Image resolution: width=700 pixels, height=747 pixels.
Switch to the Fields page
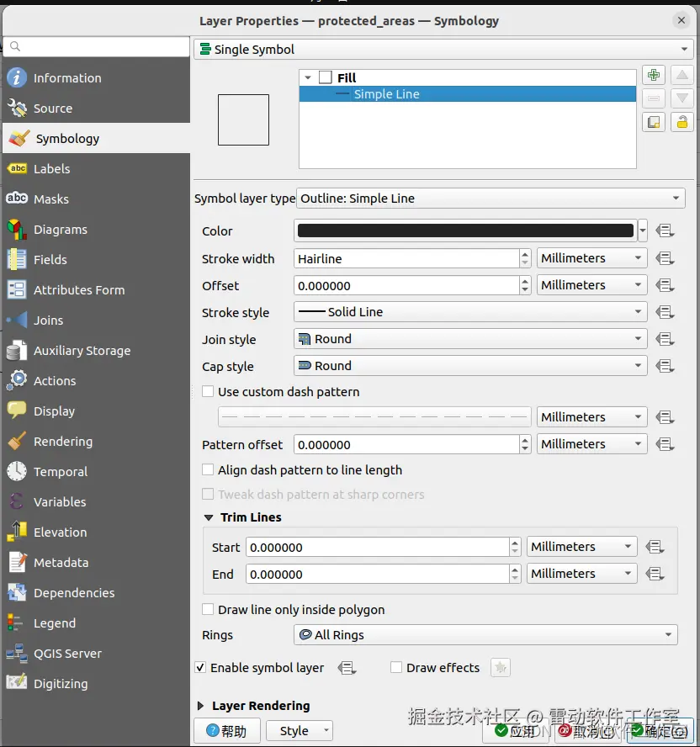coord(96,260)
